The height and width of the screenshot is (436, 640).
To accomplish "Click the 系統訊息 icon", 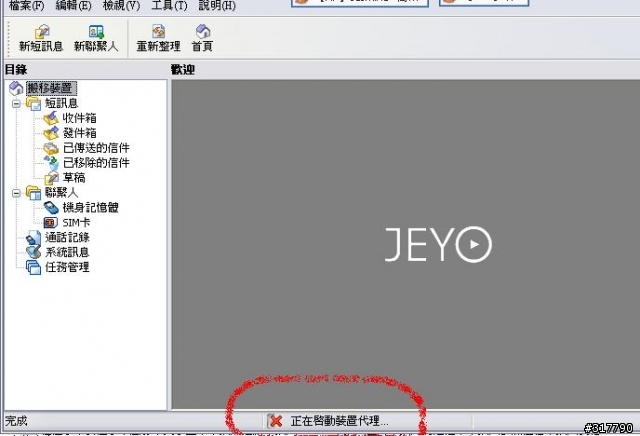I will click(34, 252).
